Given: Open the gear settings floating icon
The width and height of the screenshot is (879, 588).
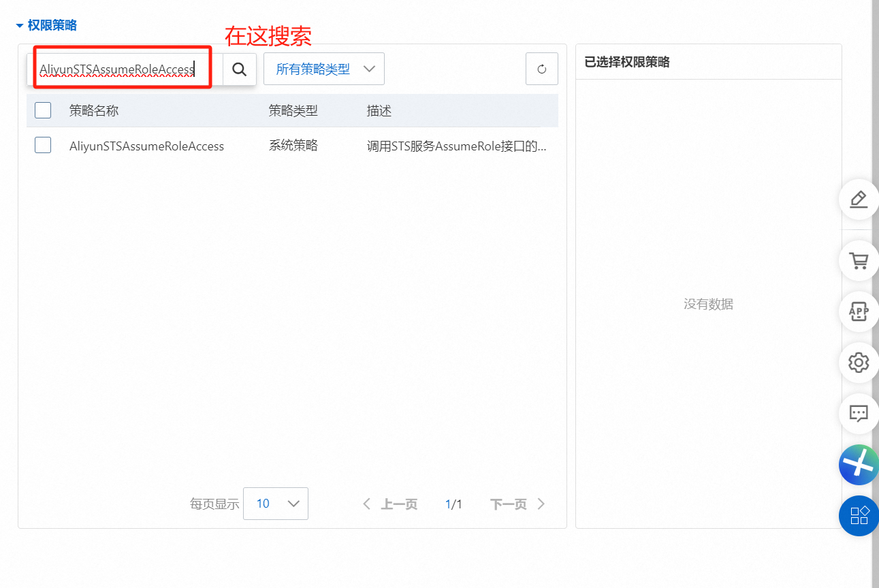Looking at the screenshot, I should pos(859,362).
